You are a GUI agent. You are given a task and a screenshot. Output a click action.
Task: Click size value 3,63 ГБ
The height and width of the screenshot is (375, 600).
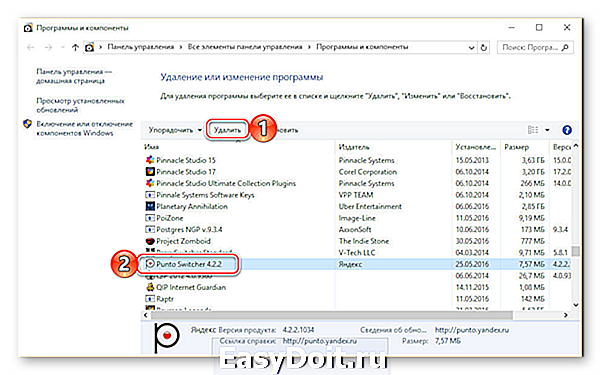click(x=533, y=160)
